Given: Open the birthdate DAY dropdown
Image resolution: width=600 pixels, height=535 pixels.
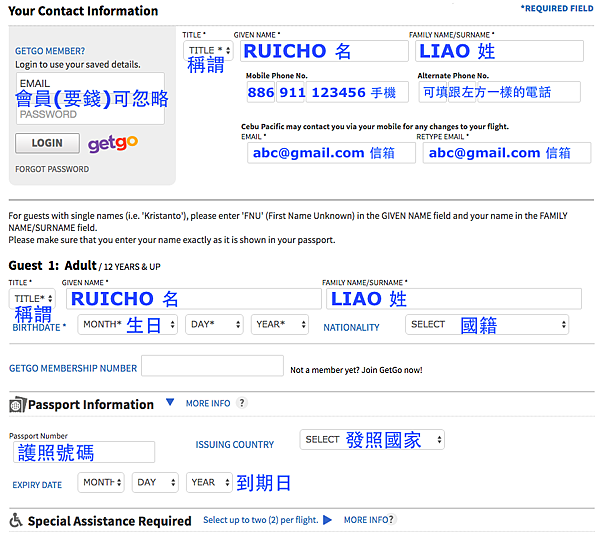Looking at the screenshot, I should click(x=214, y=325).
